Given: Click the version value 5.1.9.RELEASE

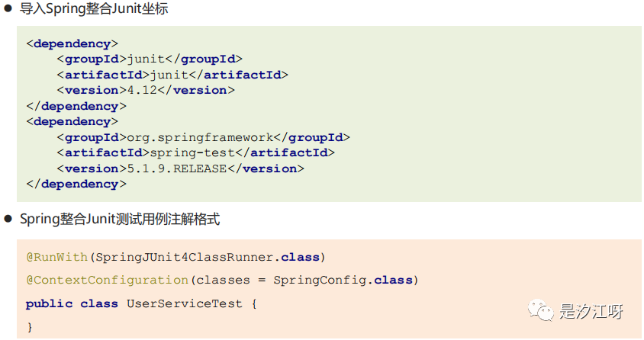Looking at the screenshot, I should (x=177, y=168).
